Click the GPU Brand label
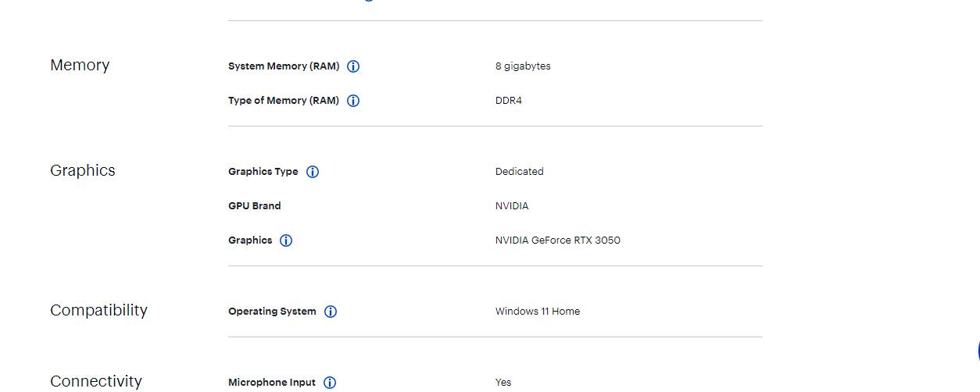This screenshot has height=392, width=980. coord(255,206)
